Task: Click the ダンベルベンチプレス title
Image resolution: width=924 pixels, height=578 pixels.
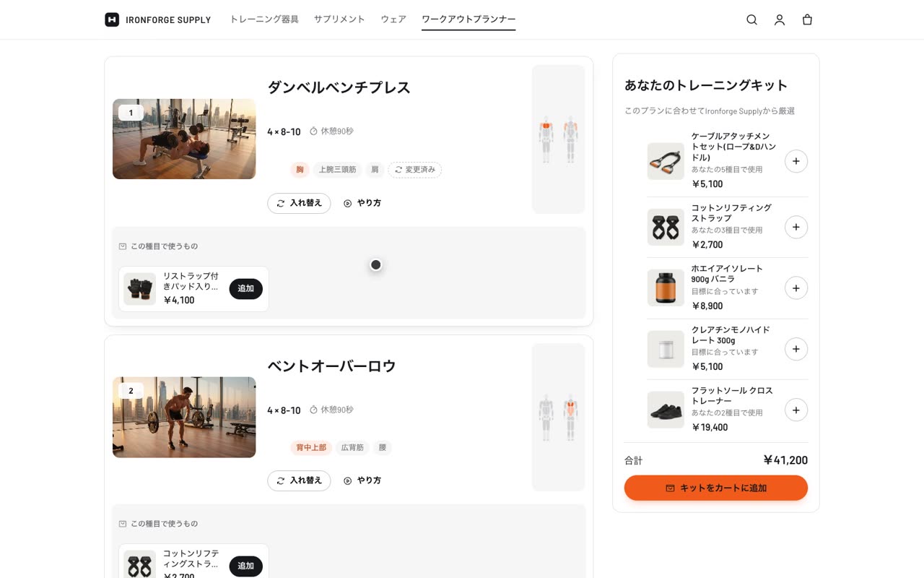Action: coord(339,87)
